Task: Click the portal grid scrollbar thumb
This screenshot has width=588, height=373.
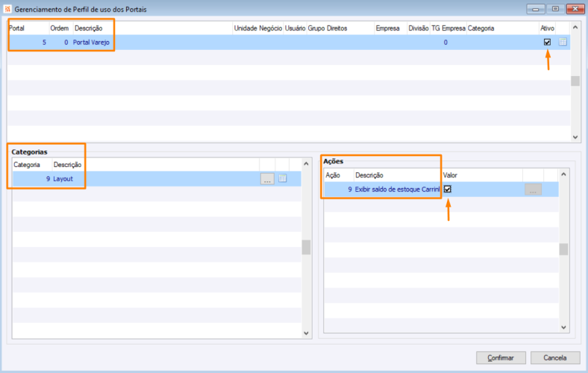Action: click(575, 81)
